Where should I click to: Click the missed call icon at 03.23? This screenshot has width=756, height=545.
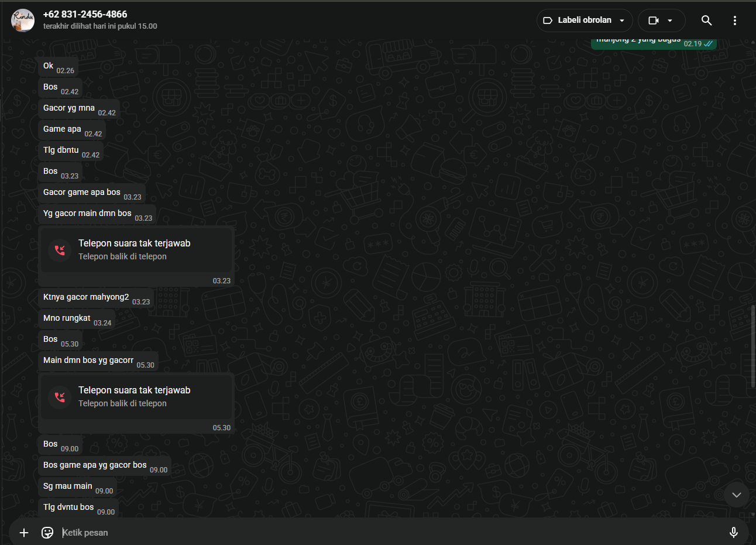click(x=60, y=250)
